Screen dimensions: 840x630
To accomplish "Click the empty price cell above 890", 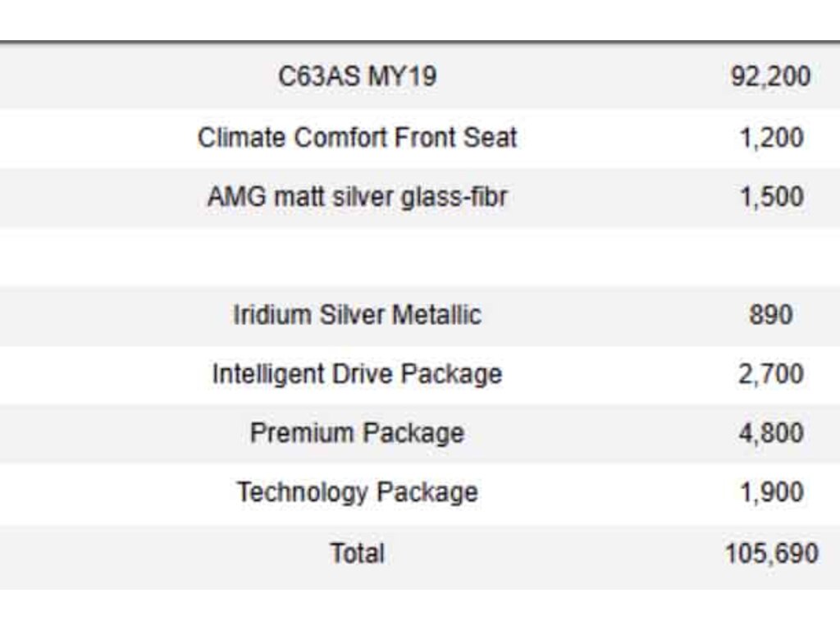I will (770, 256).
